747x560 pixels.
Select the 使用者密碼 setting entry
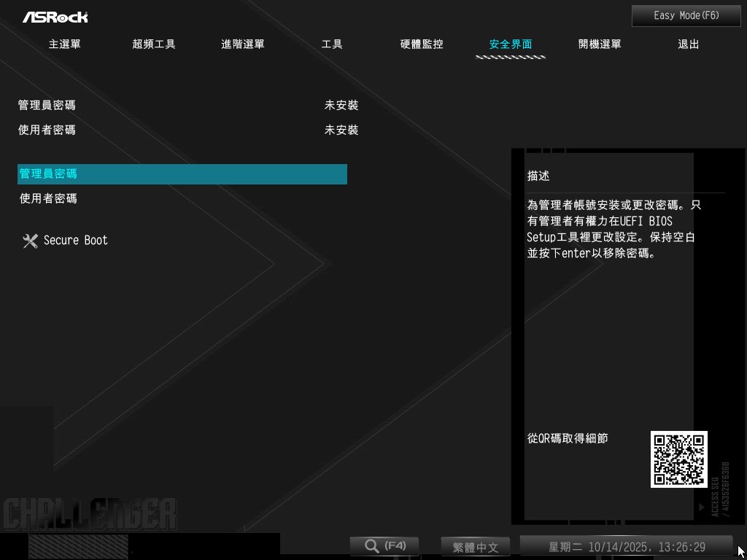click(48, 198)
